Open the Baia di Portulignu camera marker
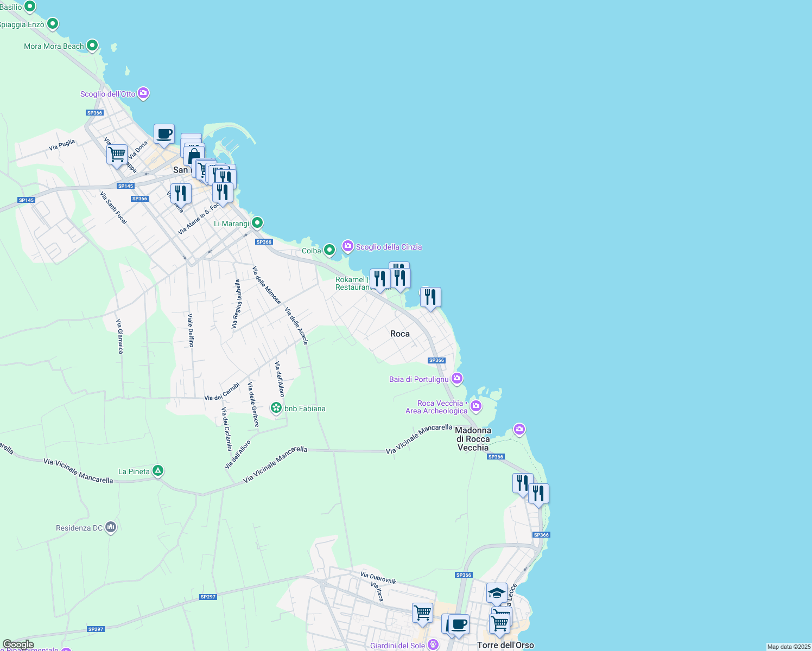 (x=457, y=378)
